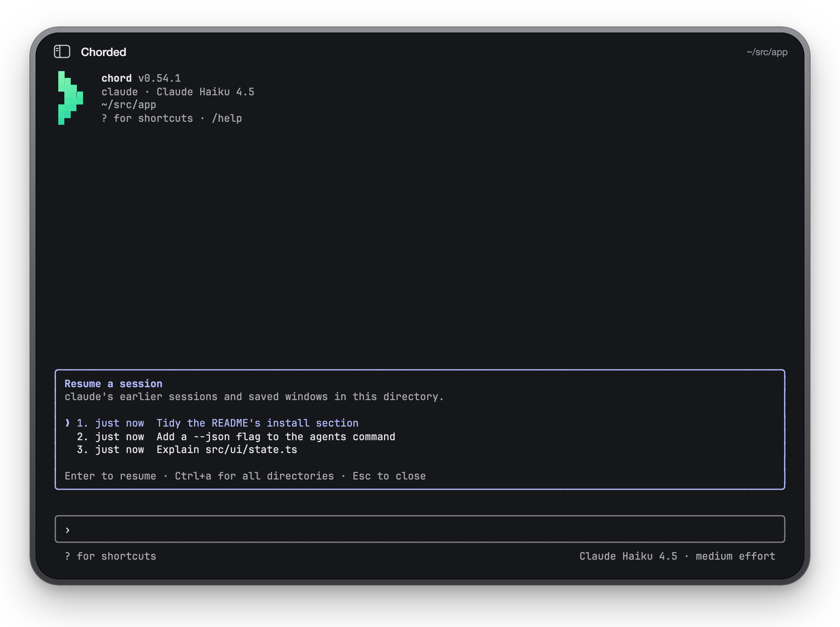Screen dimensions: 840x627
Task: Click 'claude's earlier sessions and saved windows' description
Action: click(x=254, y=397)
